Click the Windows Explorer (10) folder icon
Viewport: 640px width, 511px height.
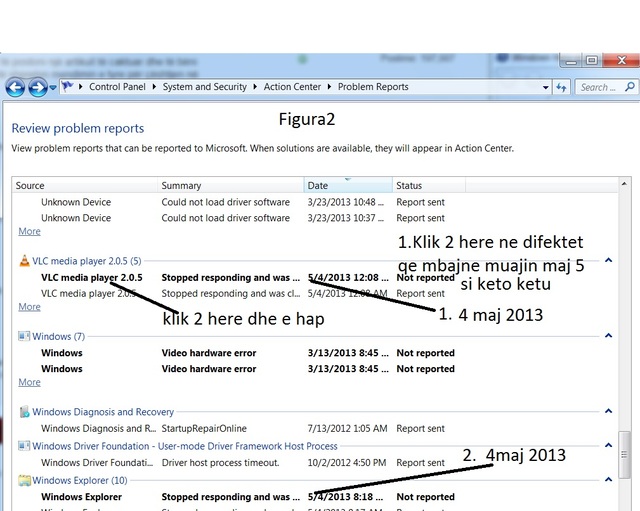click(24, 480)
